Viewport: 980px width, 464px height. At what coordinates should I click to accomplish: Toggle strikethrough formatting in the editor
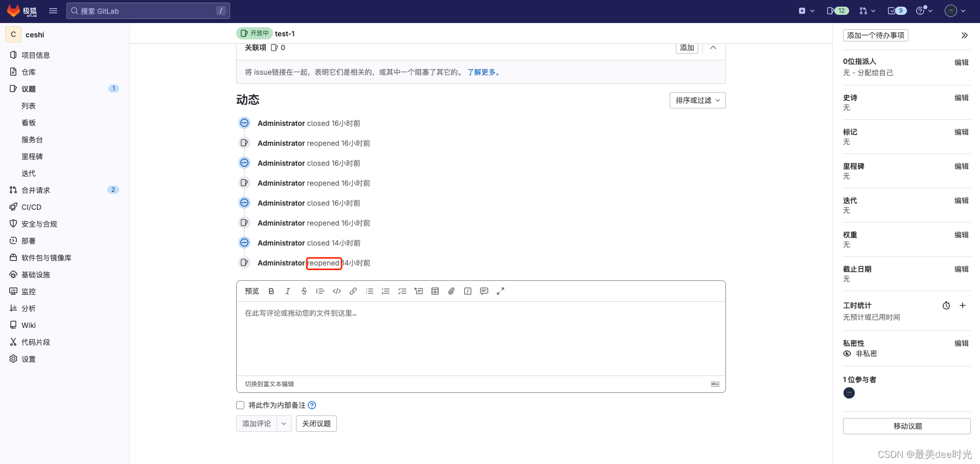click(x=304, y=291)
